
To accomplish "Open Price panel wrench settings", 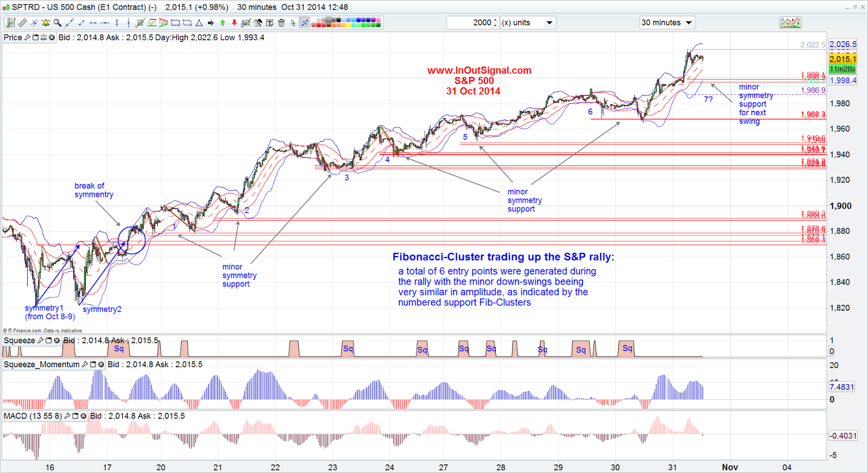I will [x=27, y=37].
